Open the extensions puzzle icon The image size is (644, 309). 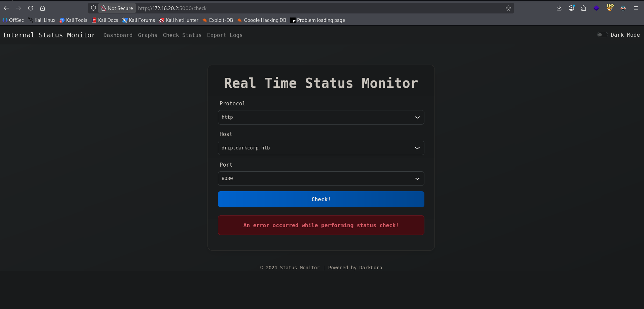pos(583,8)
